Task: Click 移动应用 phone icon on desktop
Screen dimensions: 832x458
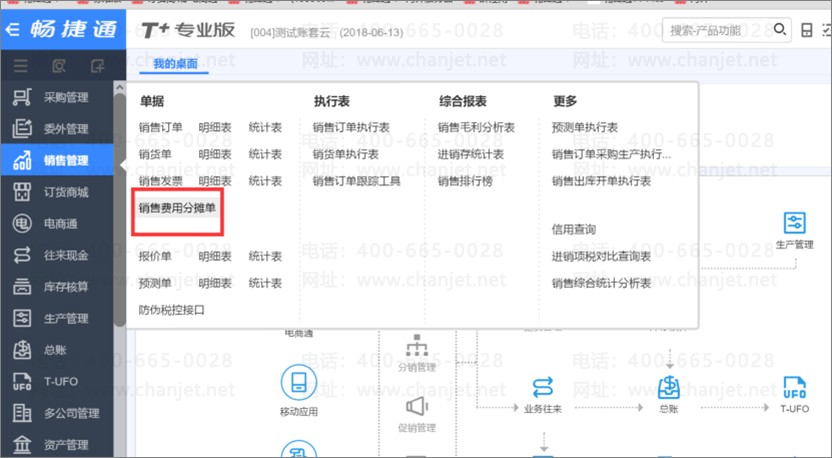Action: 299,382
